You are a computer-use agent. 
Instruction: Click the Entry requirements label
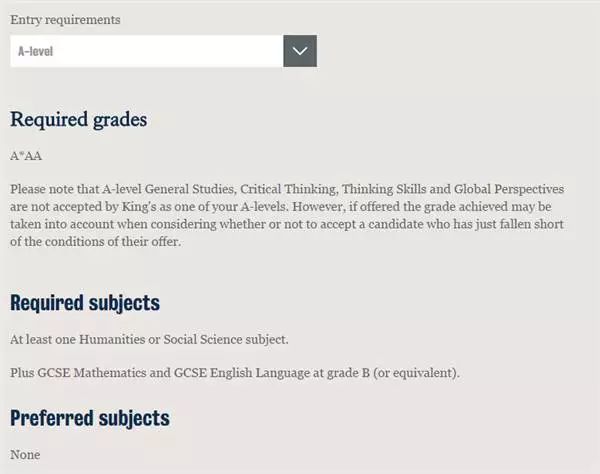click(x=65, y=20)
